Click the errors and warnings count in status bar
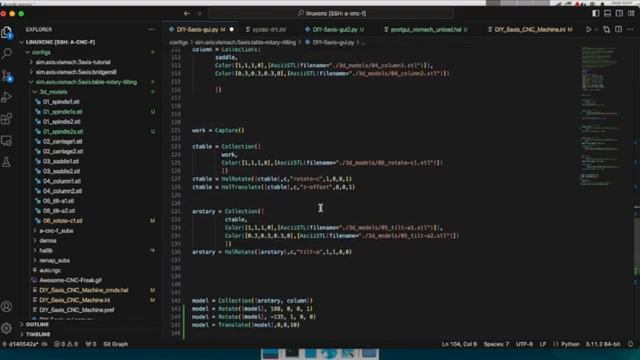The width and height of the screenshot is (640, 360). coord(66,344)
